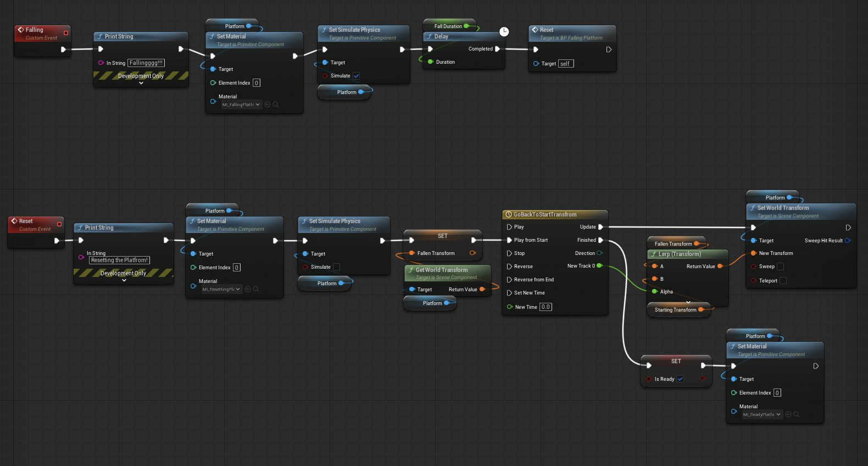The height and width of the screenshot is (466, 868).
Task: Expand the Lerp (Transform) node advanced pins
Action: (688, 302)
